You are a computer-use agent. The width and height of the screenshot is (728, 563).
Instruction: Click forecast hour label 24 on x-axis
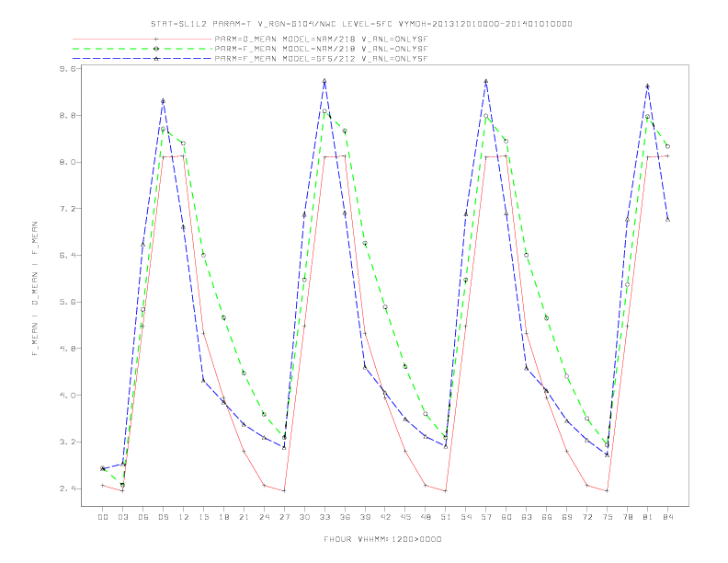coord(264,517)
